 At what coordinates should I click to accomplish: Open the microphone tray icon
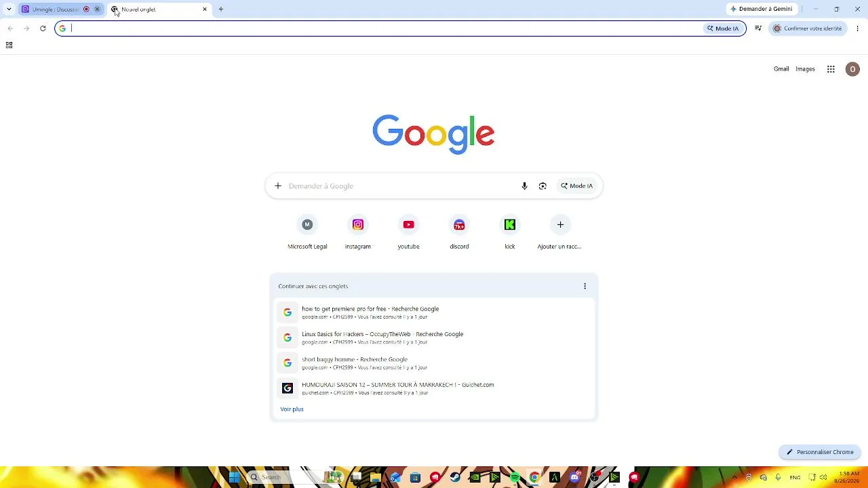click(x=778, y=477)
